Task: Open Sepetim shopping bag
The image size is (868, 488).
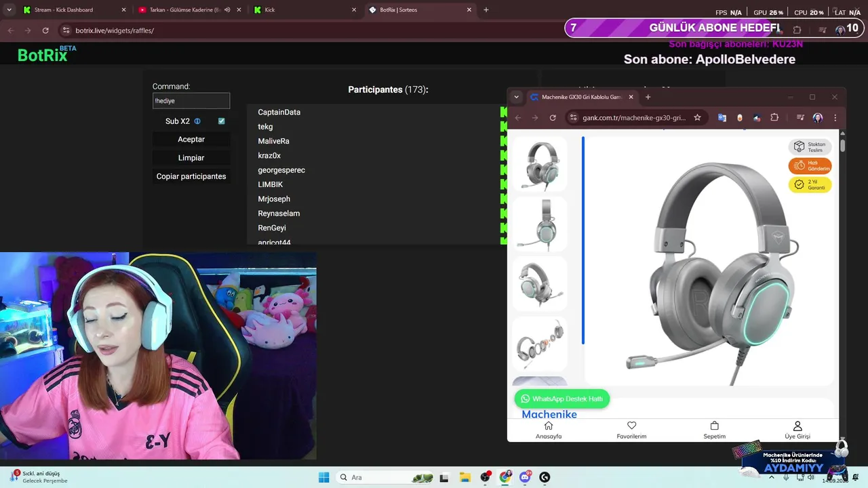Action: click(x=714, y=430)
